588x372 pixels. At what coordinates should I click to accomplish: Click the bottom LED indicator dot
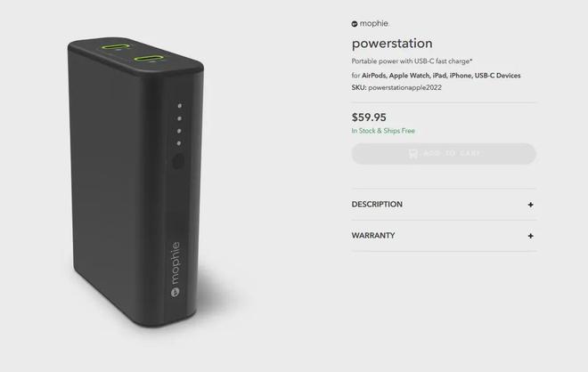179,143
